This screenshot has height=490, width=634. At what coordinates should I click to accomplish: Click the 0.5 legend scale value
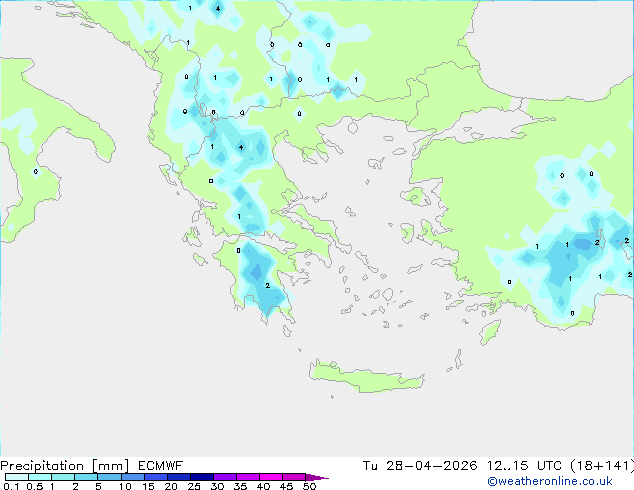coord(35,486)
